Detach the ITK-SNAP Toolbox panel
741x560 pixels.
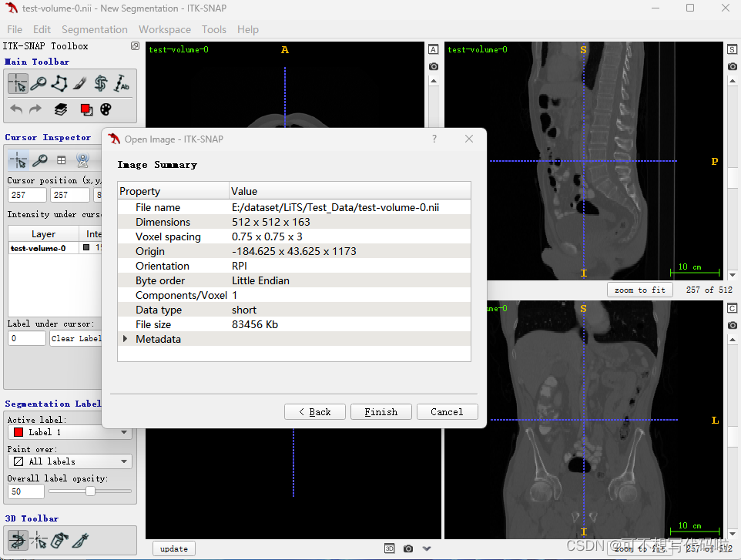135,46
